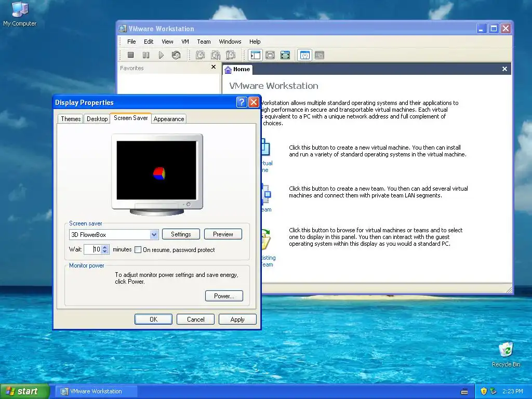Click the Open Existing VM folder icon

265,240
